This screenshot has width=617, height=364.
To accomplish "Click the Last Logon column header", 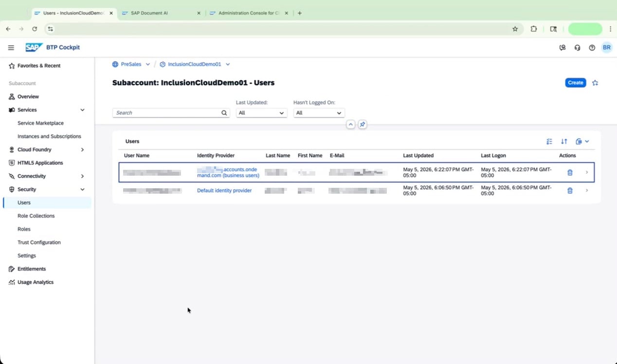I will tap(493, 156).
